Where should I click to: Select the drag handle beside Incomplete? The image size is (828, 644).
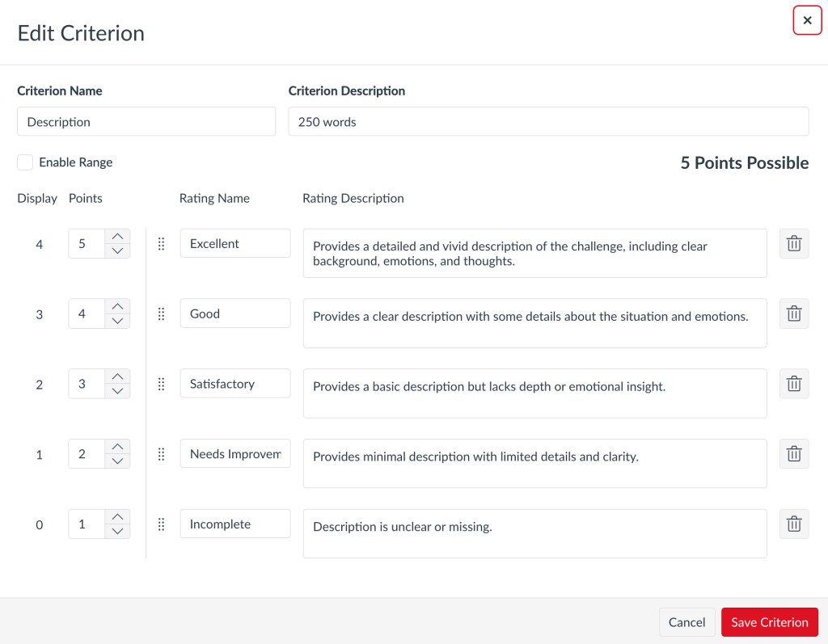[161, 524]
